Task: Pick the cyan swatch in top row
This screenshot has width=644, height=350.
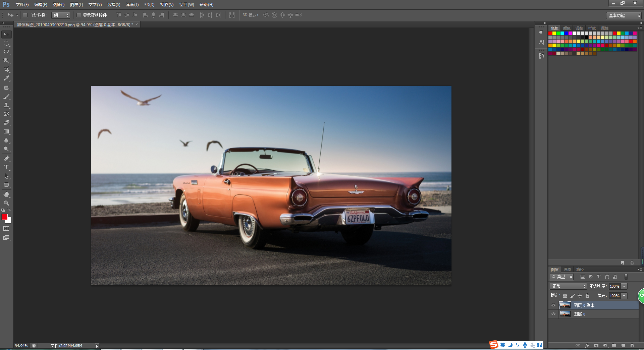Action: point(562,34)
